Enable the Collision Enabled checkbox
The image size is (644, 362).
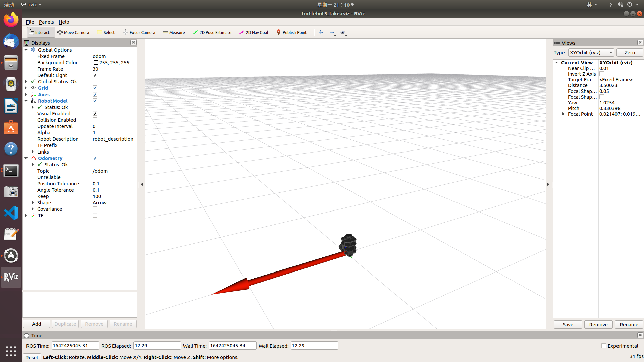point(95,120)
